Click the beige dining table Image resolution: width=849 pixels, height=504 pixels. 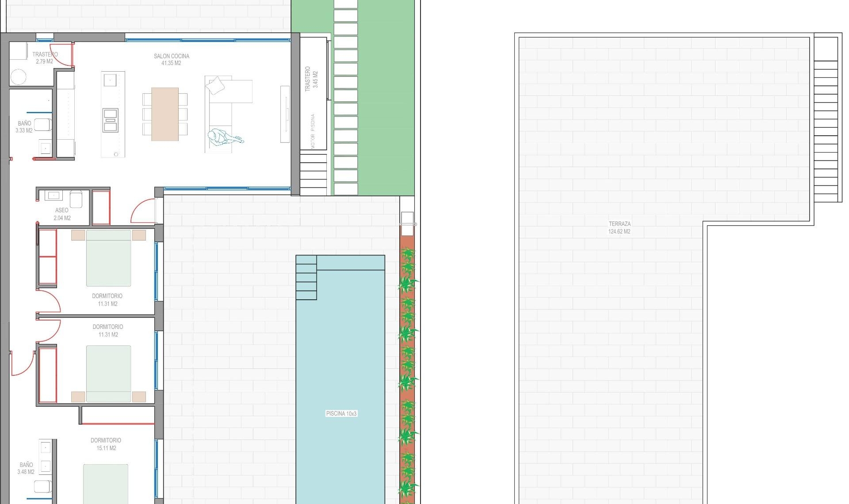tap(165, 114)
